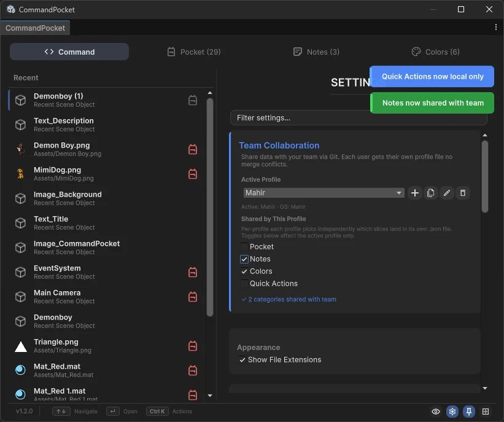This screenshot has height=422, width=504.
Task: Maximize the CommandPocket window
Action: (461, 9)
